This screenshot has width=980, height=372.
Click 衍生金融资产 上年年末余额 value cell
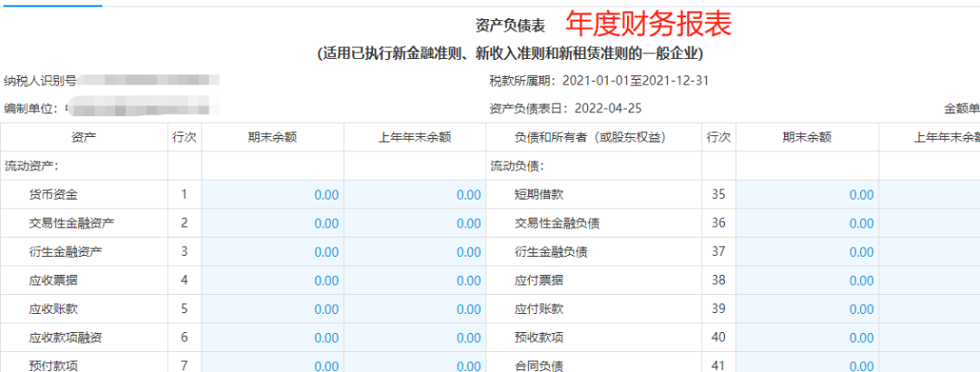point(415,252)
